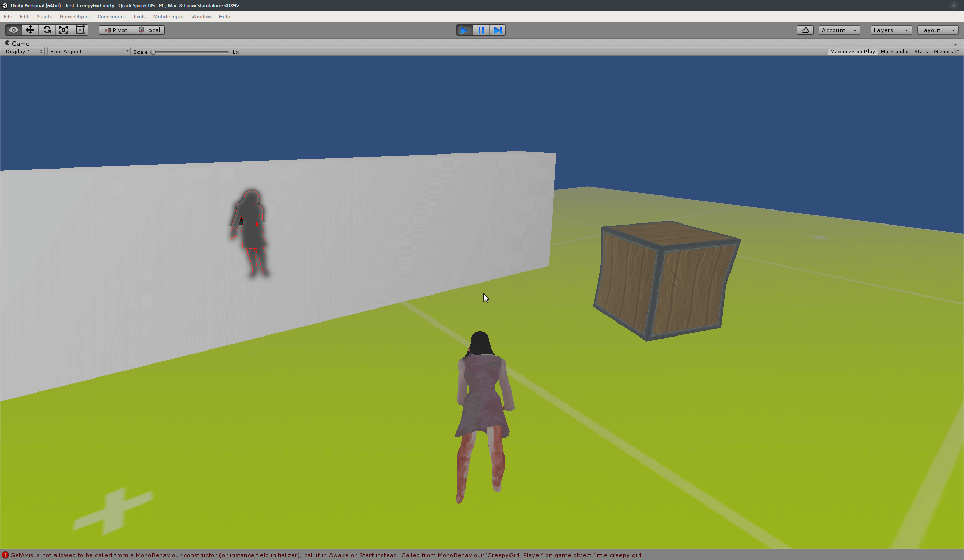
Task: Expand the Gizmos dropdown arrow
Action: 958,51
